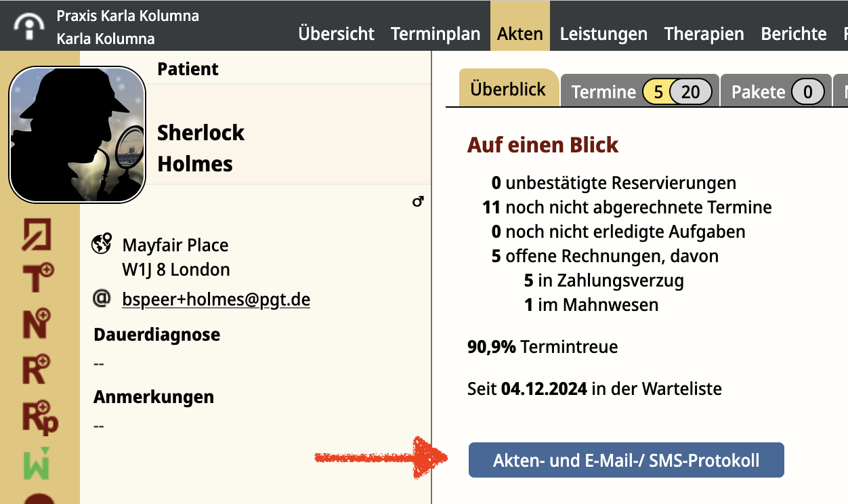848x504 pixels.
Task: Click the @ email icon
Action: (102, 297)
